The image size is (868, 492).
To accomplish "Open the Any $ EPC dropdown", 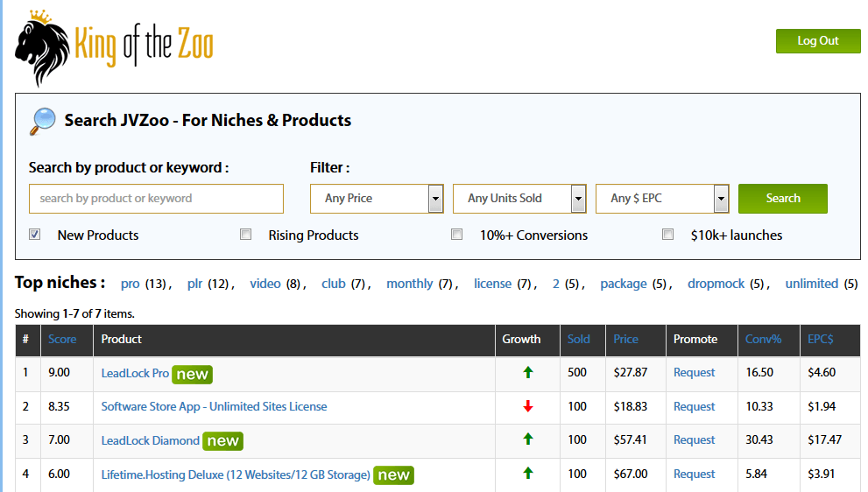I will pos(663,199).
